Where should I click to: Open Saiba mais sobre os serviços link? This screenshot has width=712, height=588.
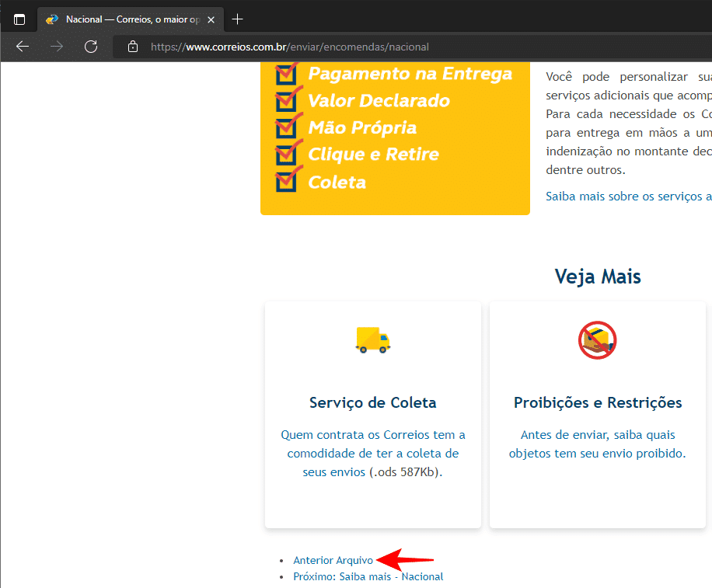coord(629,196)
